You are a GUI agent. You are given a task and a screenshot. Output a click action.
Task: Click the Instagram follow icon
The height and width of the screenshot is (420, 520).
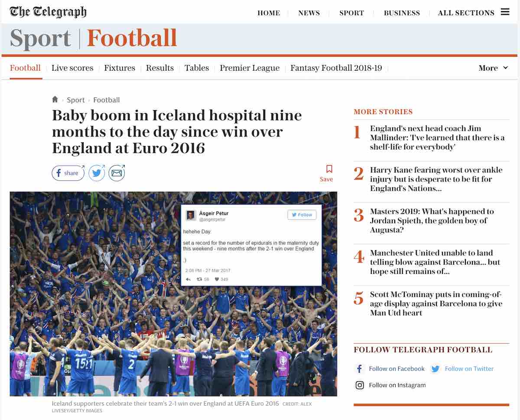[x=359, y=385]
